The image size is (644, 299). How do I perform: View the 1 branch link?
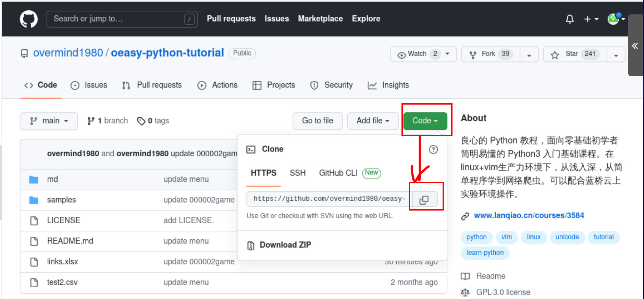[108, 121]
